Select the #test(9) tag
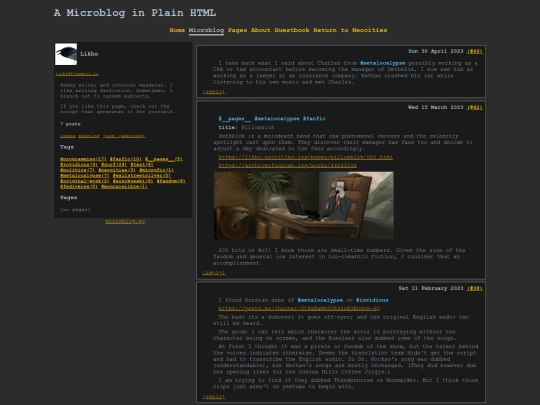Screen dimensions: 540x405 coord(142,165)
